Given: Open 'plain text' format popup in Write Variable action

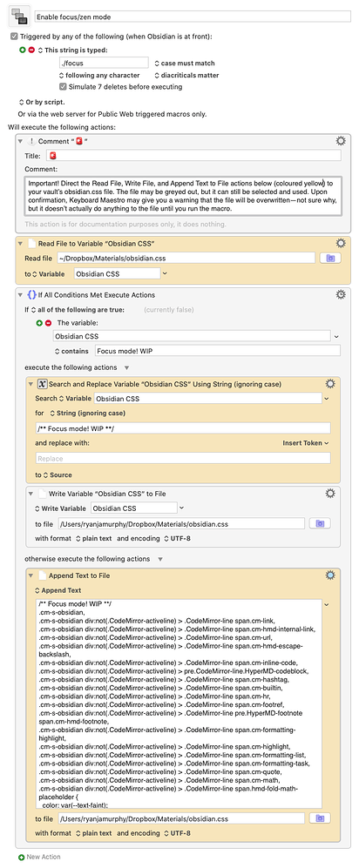Looking at the screenshot, I should click(93, 539).
